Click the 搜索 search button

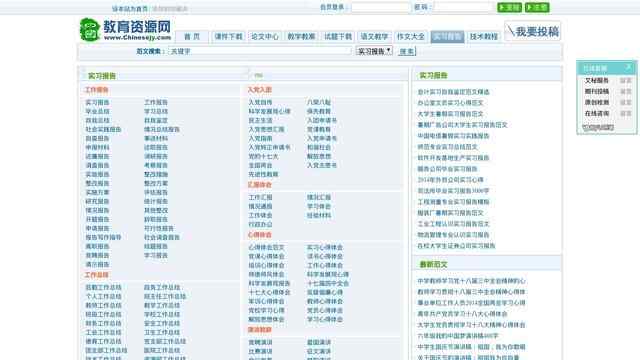coord(407,51)
